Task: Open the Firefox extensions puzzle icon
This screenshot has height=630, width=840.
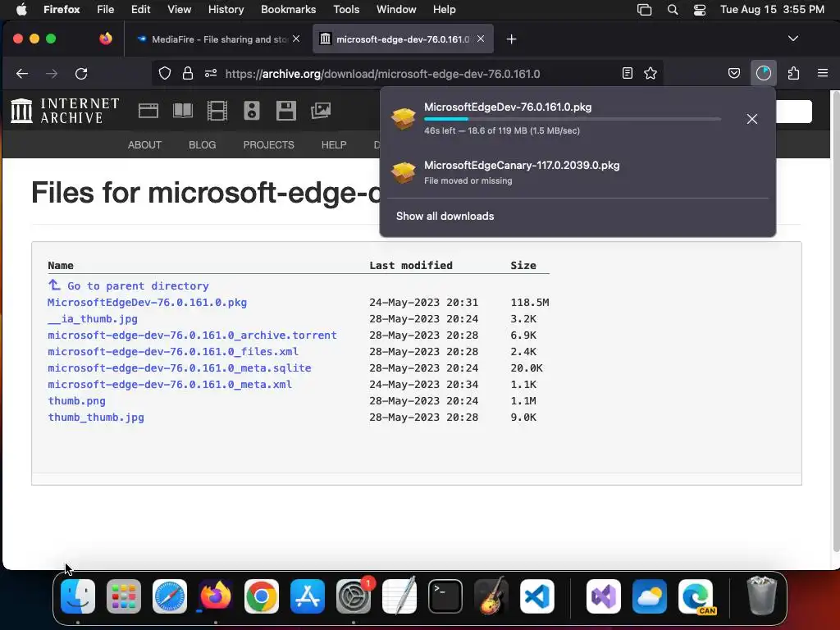Action: 793,73
